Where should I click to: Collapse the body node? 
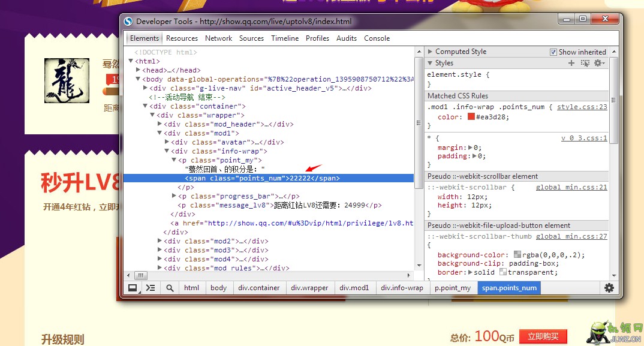[x=139, y=79]
